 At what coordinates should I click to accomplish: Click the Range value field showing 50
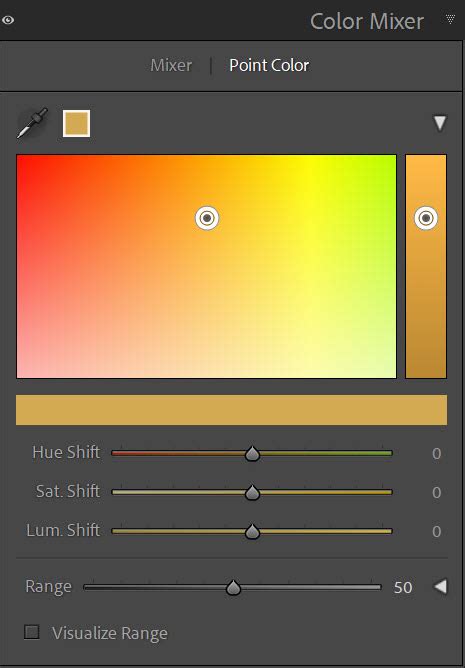[x=403, y=587]
